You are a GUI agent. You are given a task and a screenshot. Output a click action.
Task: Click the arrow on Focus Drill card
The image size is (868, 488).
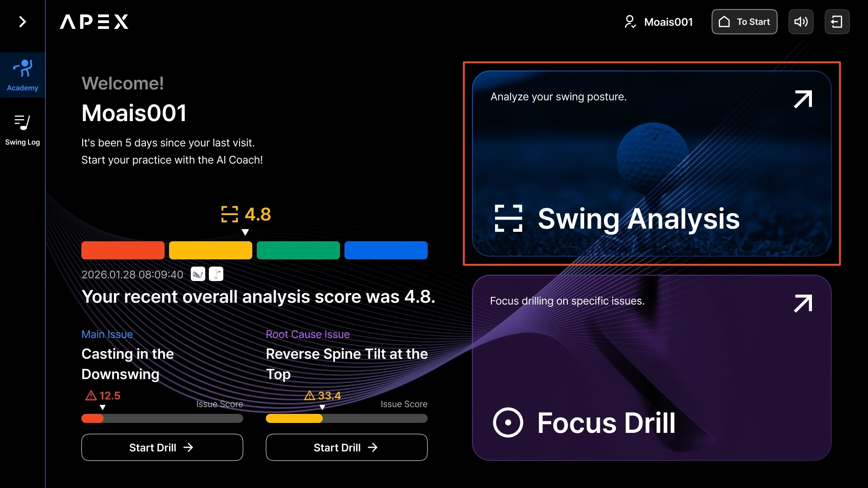(x=803, y=304)
